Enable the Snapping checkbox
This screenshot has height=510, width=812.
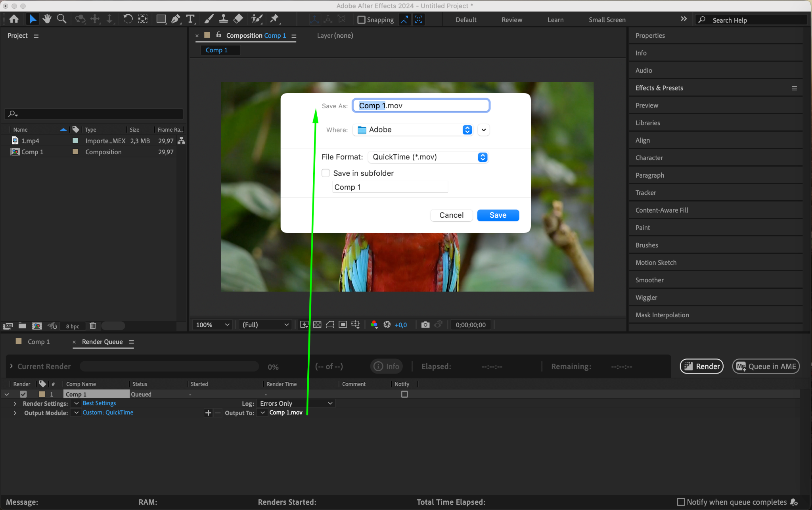[x=361, y=20]
